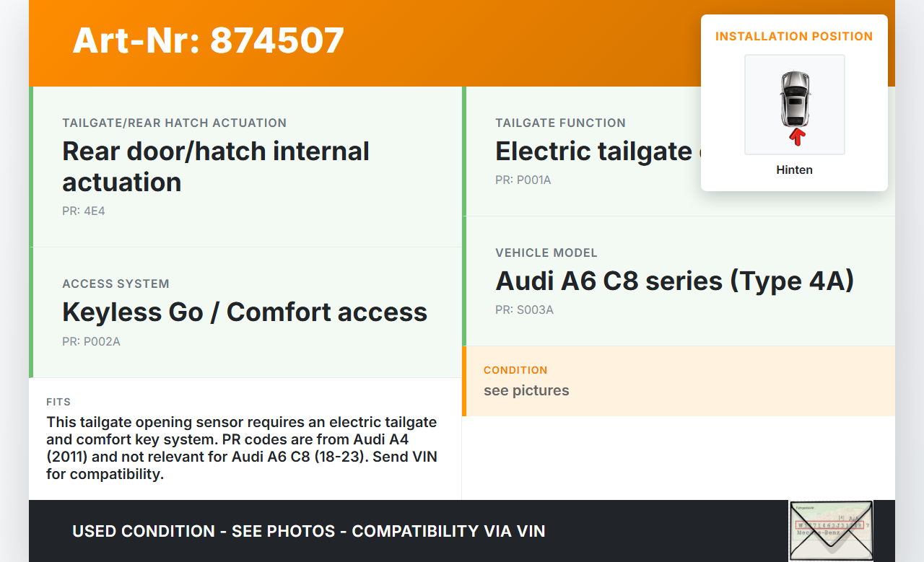Click the TAILGATE/REAR HATCH ACTUATION label
Viewport: 924px width, 562px height.
click(x=174, y=123)
